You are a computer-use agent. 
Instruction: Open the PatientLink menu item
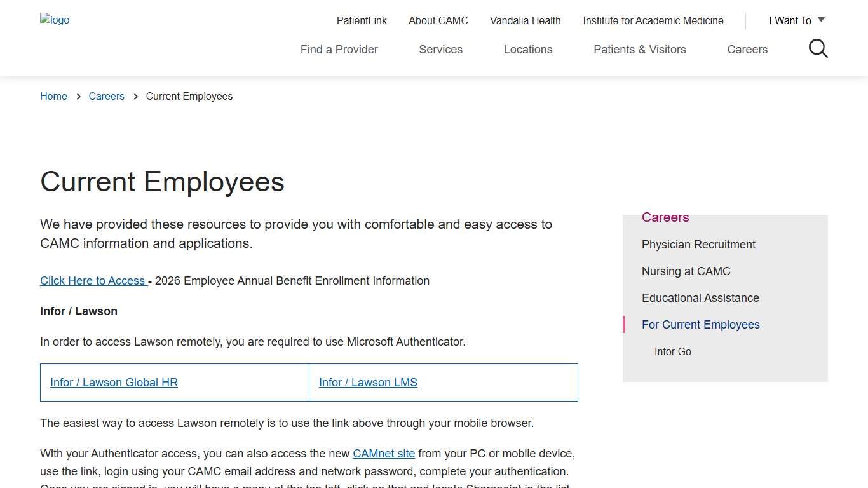[362, 20]
